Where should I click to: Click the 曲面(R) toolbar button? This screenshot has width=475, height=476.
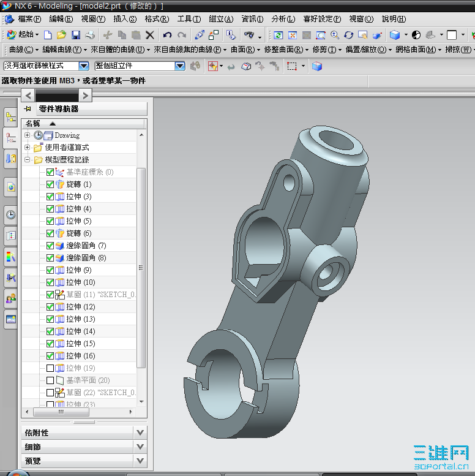pos(245,50)
